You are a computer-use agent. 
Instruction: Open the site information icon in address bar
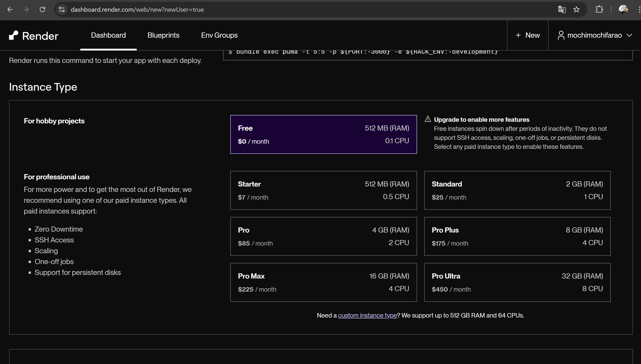(62, 9)
